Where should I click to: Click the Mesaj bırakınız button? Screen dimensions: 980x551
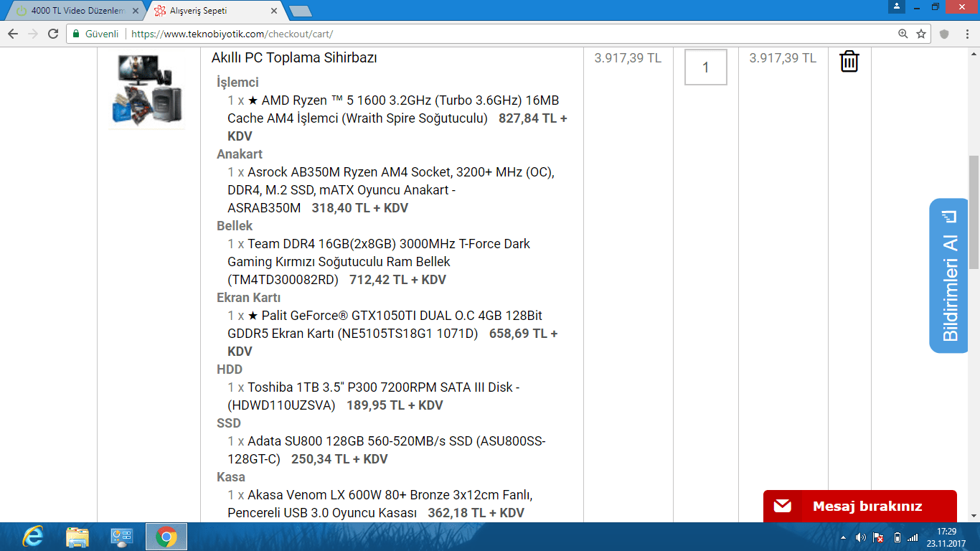tap(860, 506)
